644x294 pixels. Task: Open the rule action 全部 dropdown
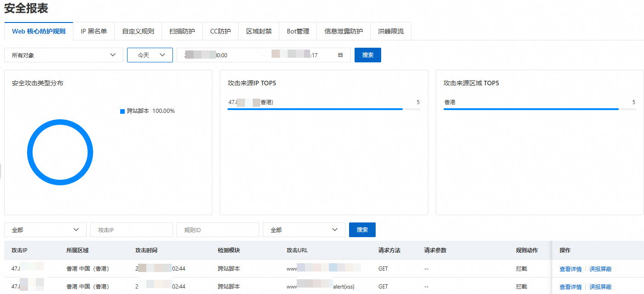coord(304,229)
